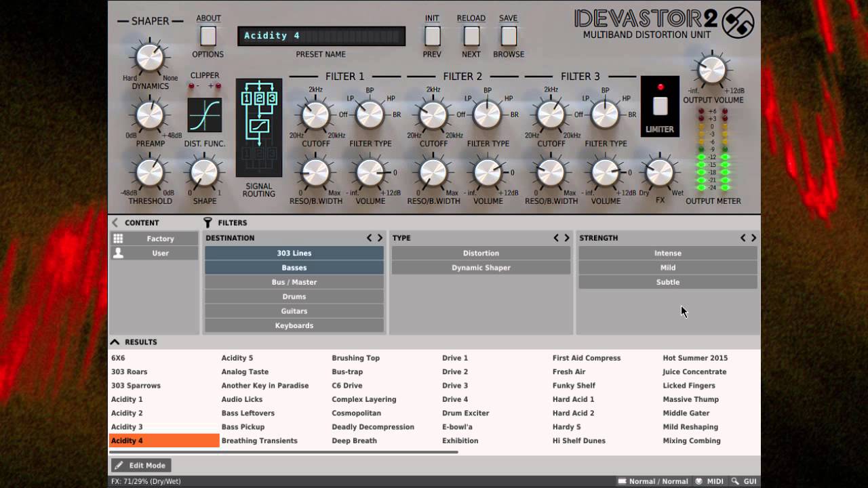Toggle the Limiter switch
This screenshot has width=868, height=488.
pyautogui.click(x=660, y=106)
